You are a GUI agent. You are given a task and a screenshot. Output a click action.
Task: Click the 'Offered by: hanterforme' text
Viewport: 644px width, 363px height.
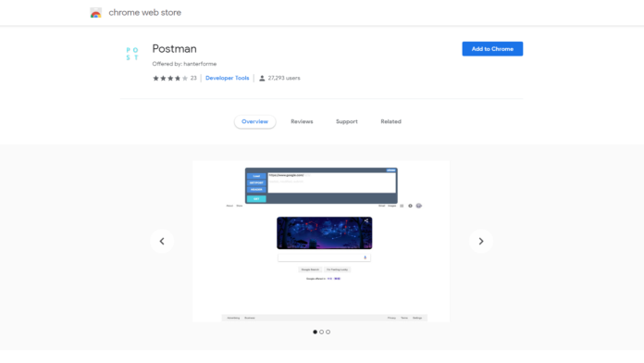184,64
